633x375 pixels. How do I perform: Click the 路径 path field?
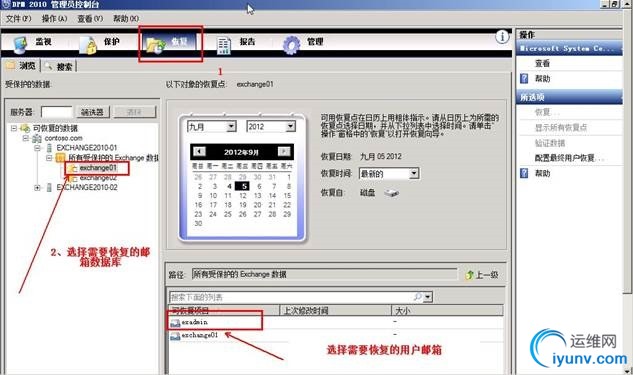coord(324,274)
